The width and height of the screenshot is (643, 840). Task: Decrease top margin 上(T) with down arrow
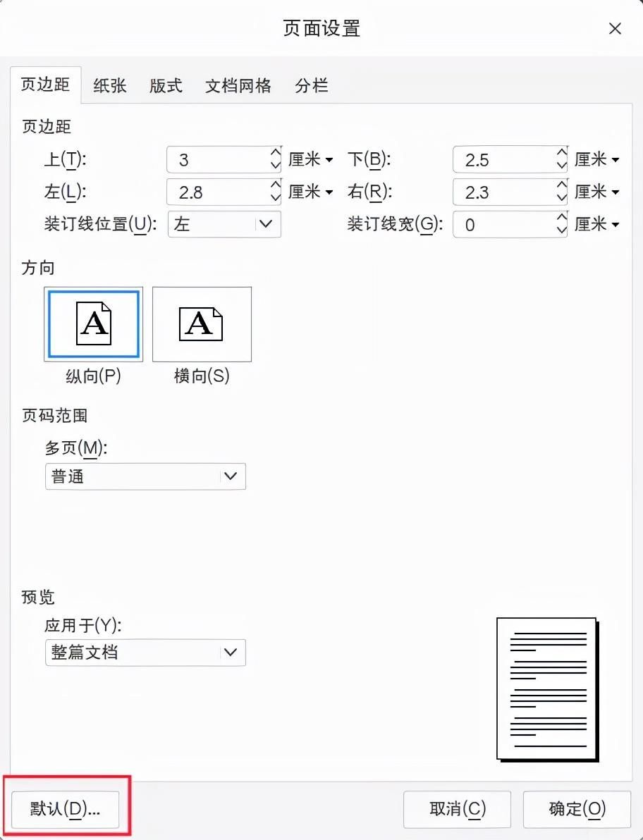[276, 166]
